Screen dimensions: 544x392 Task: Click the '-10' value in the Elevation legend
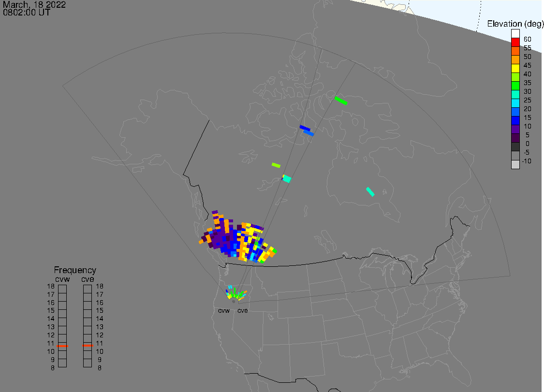[x=526, y=161]
